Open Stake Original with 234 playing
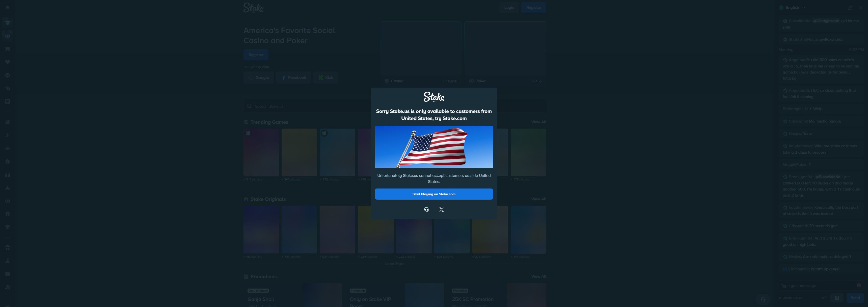This screenshot has width=868, height=307. click(376, 230)
